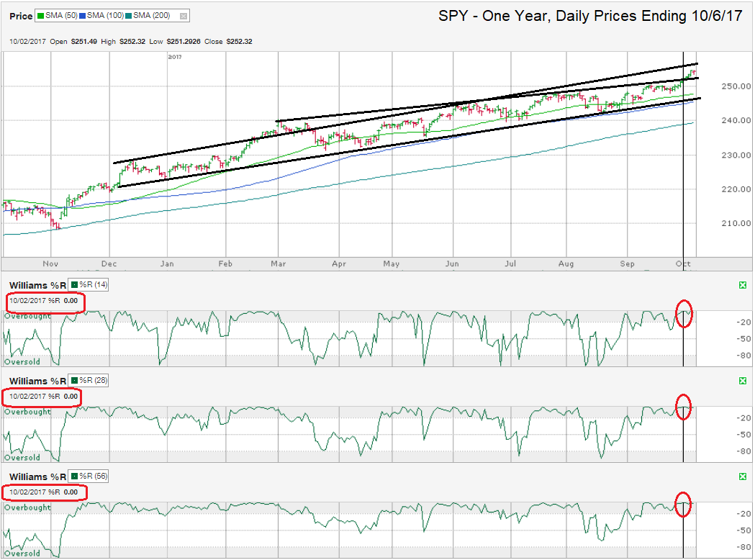Select the SMA (200) legend label
The height and width of the screenshot is (560, 755).
click(152, 16)
